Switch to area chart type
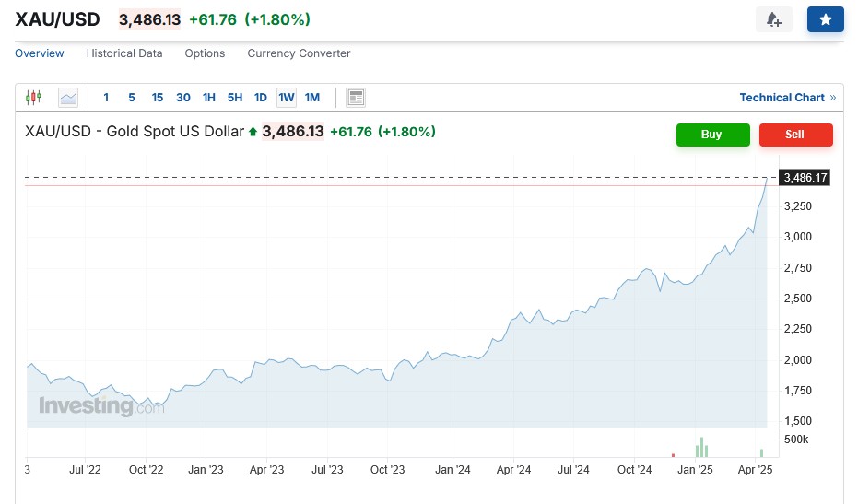The height and width of the screenshot is (504, 858). (x=68, y=98)
